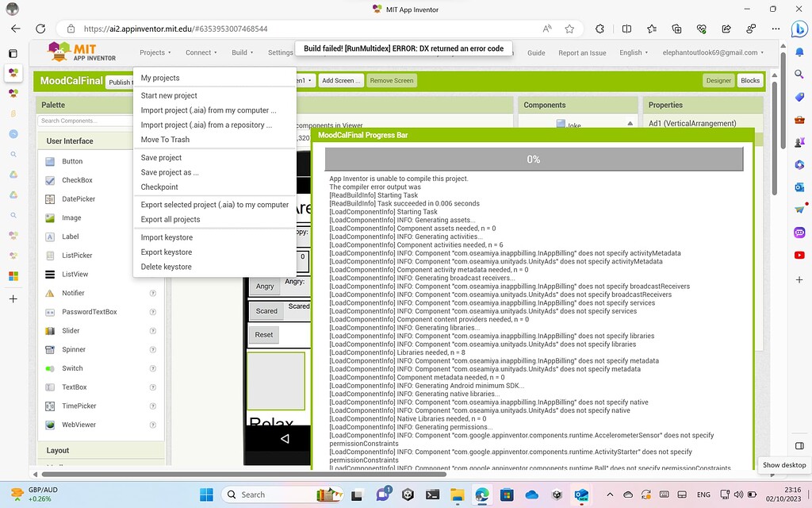Open the Build dropdown menu

coord(240,52)
